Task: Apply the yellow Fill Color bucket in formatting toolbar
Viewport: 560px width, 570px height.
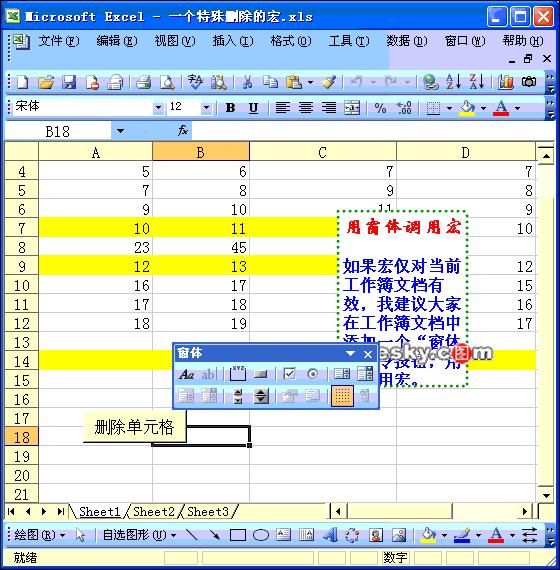Action: tap(468, 108)
